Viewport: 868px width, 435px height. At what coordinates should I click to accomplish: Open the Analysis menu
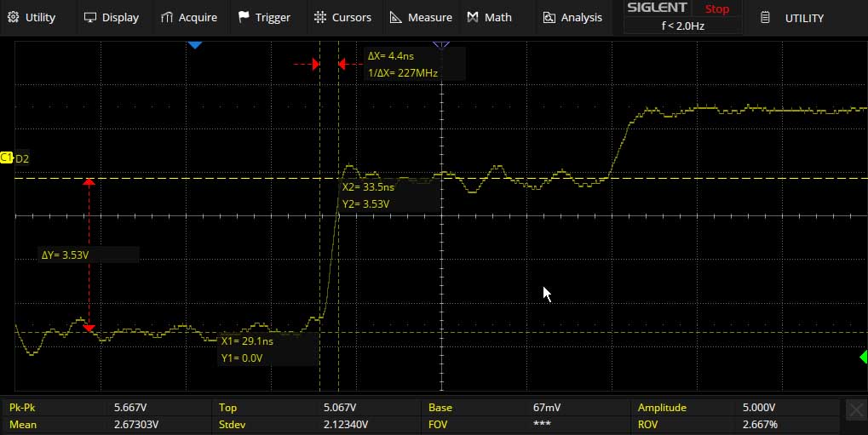pyautogui.click(x=572, y=17)
